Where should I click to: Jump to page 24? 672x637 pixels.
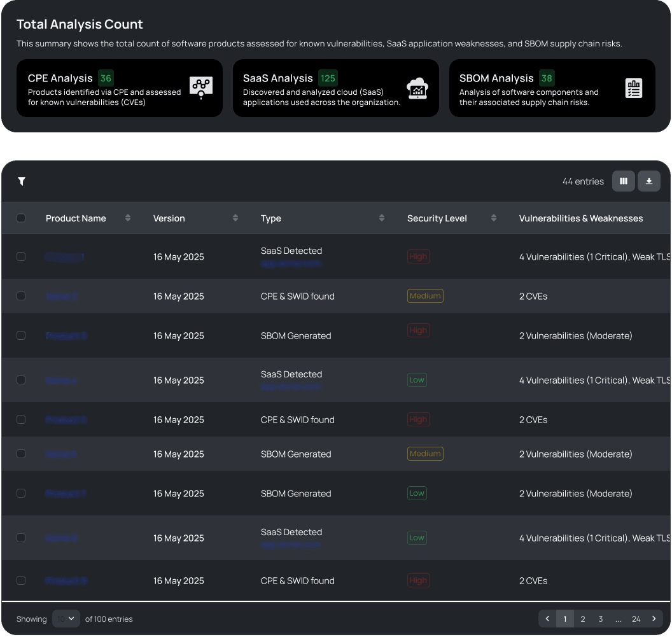pos(636,619)
